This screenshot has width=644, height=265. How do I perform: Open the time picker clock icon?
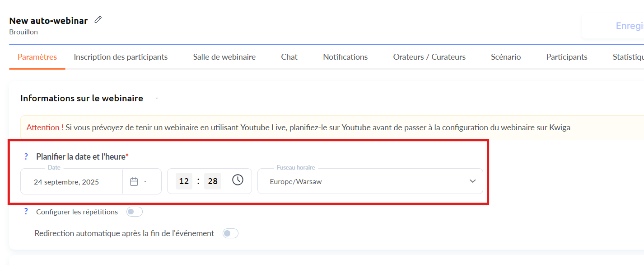pyautogui.click(x=238, y=180)
